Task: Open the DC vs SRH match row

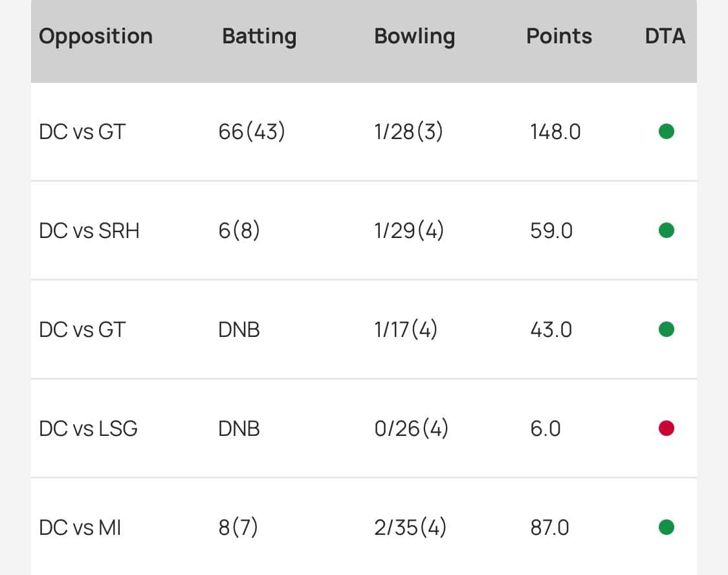Action: click(x=89, y=231)
